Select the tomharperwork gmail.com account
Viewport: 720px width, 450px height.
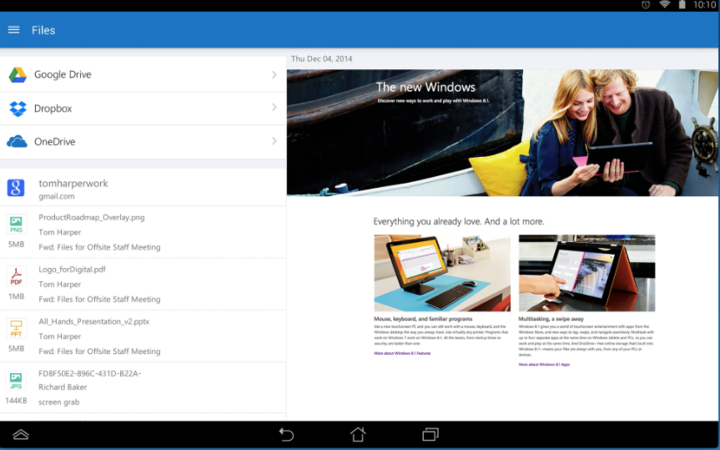143,188
